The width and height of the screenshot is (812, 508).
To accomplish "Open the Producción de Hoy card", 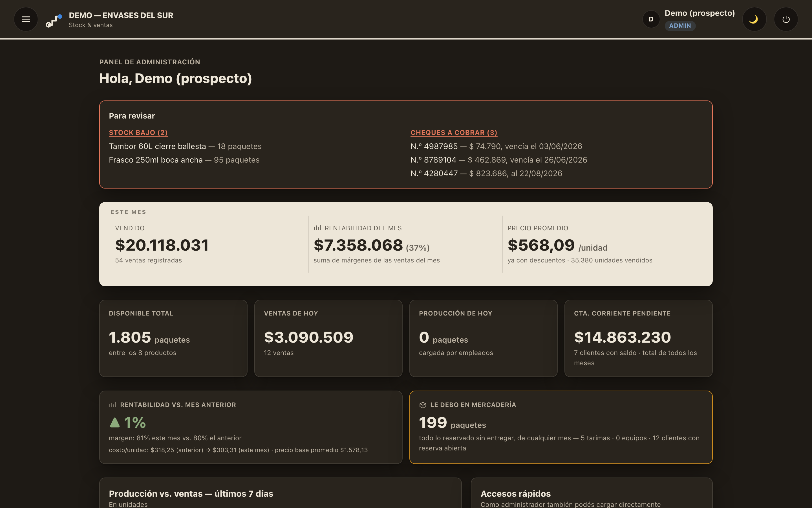I will pyautogui.click(x=483, y=338).
